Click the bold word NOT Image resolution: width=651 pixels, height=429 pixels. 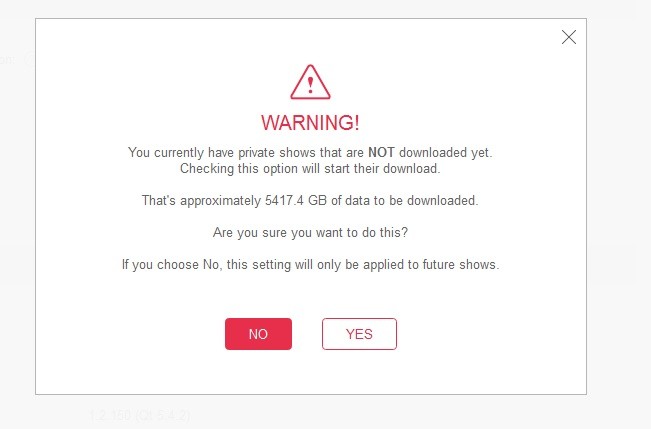coord(381,152)
